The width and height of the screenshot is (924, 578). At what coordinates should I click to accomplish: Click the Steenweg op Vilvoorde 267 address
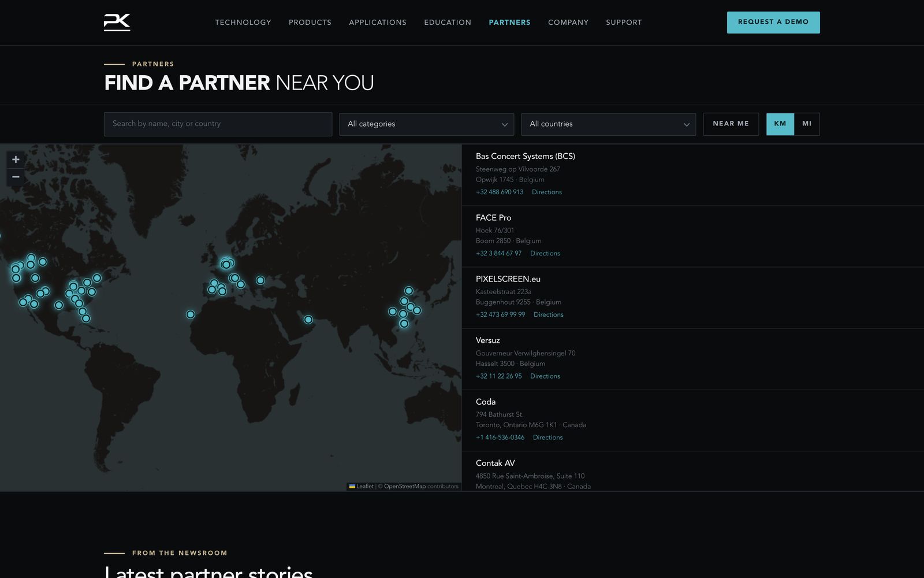[x=518, y=169]
